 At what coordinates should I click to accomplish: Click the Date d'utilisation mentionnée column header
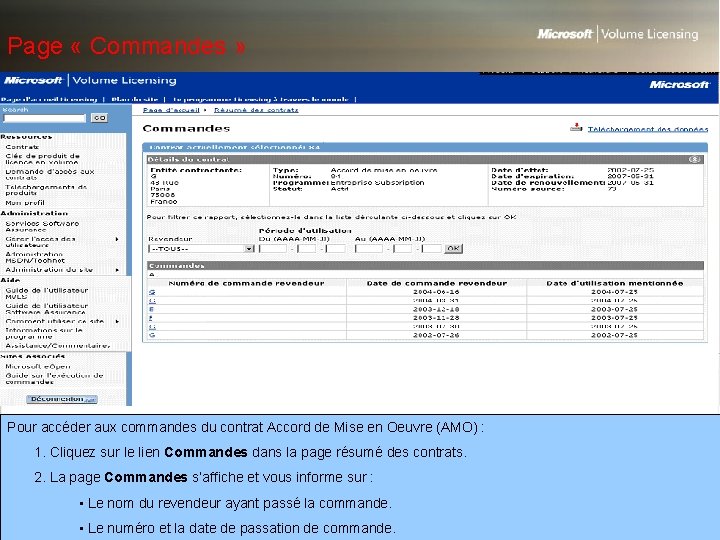pyautogui.click(x=615, y=283)
